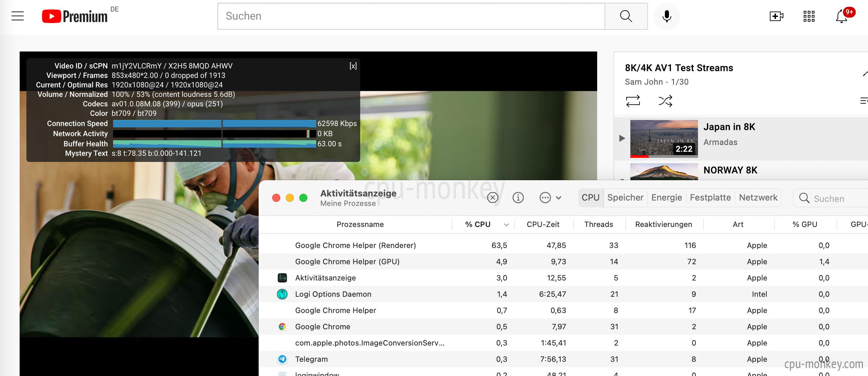Open Japan in 8K video thumbnail
Screen dimensions: 868x376
664,139
